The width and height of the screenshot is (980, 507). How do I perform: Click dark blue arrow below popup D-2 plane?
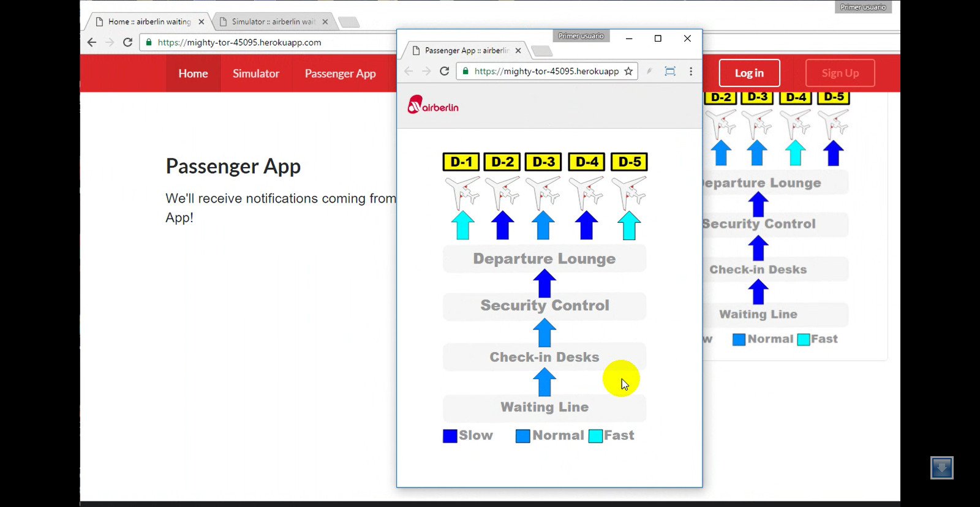(503, 225)
